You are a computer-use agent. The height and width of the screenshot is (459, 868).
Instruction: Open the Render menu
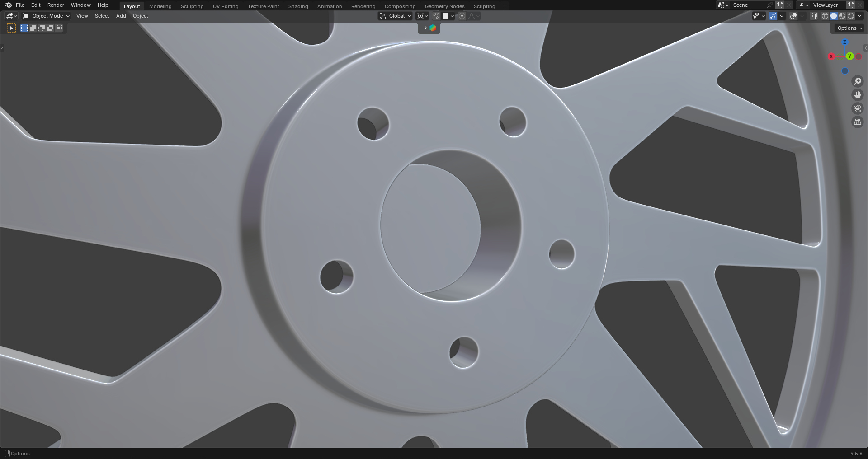tap(56, 5)
